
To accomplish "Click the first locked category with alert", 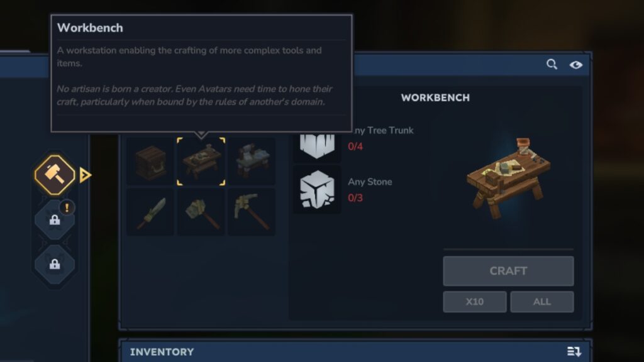I will point(55,220).
